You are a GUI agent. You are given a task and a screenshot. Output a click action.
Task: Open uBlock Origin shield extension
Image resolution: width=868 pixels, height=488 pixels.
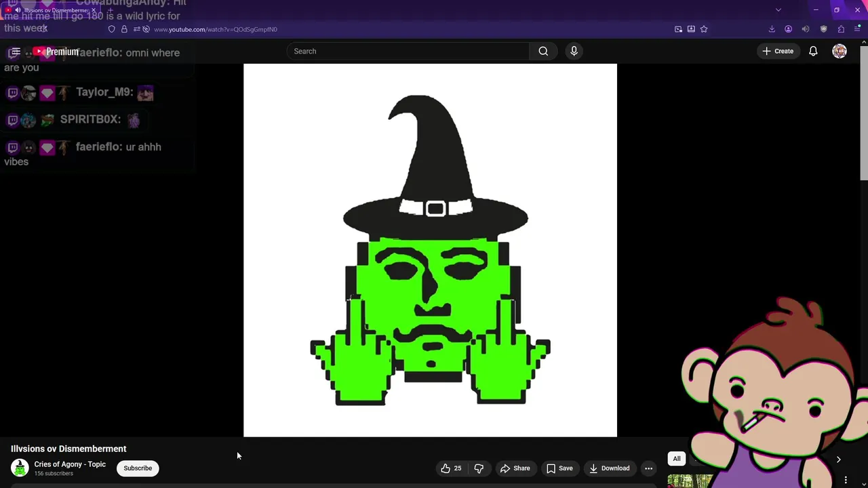(823, 29)
